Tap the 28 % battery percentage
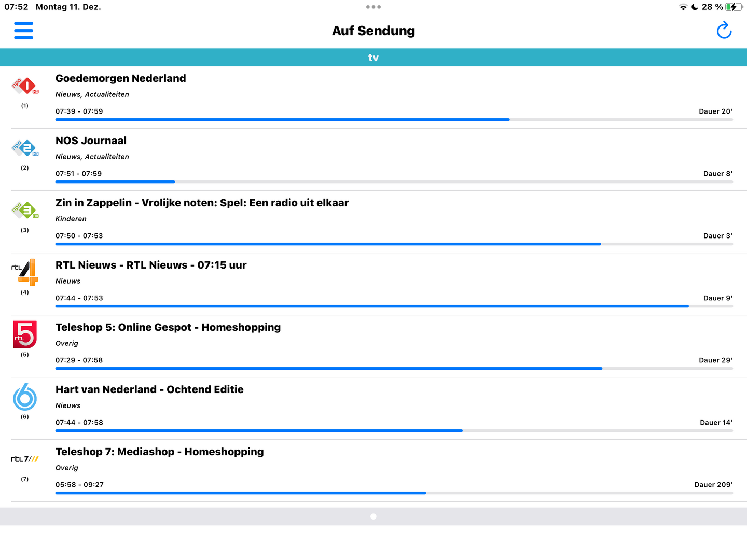747x560 pixels. tap(712, 7)
